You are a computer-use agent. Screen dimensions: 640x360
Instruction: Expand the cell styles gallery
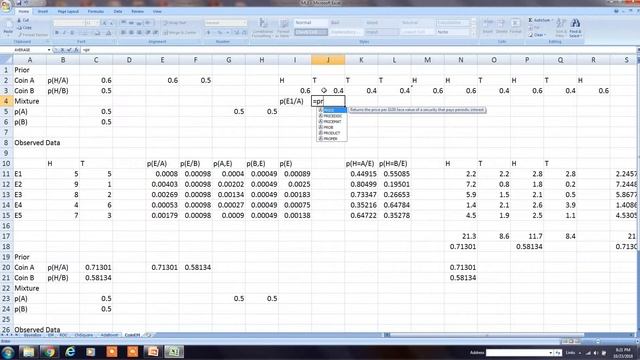[x=474, y=35]
